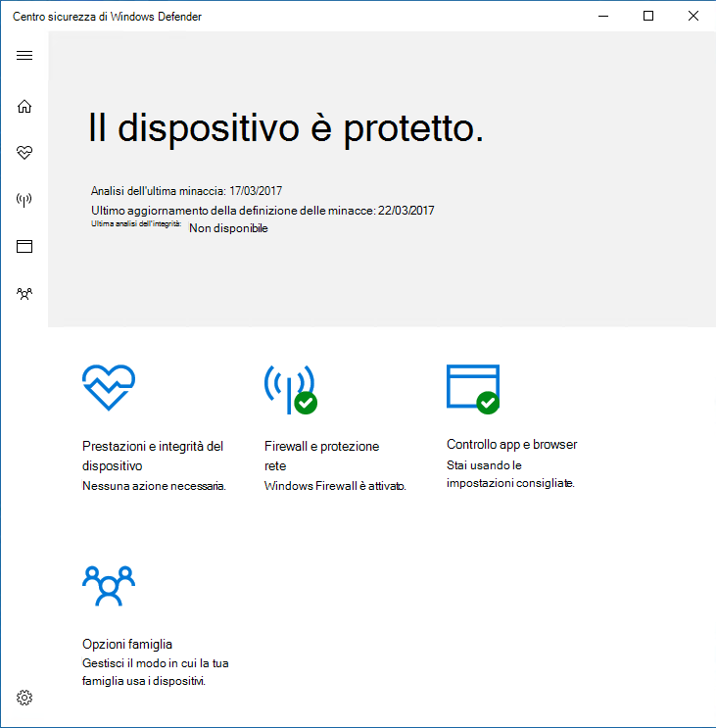This screenshot has width=716, height=728.
Task: Open the hamburger navigation menu
Action: point(24,56)
